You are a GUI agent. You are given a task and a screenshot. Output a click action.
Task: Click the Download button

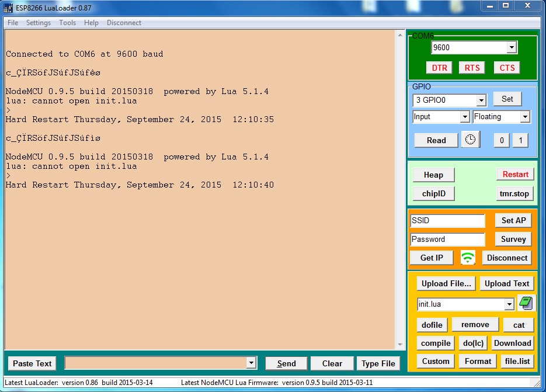click(513, 343)
